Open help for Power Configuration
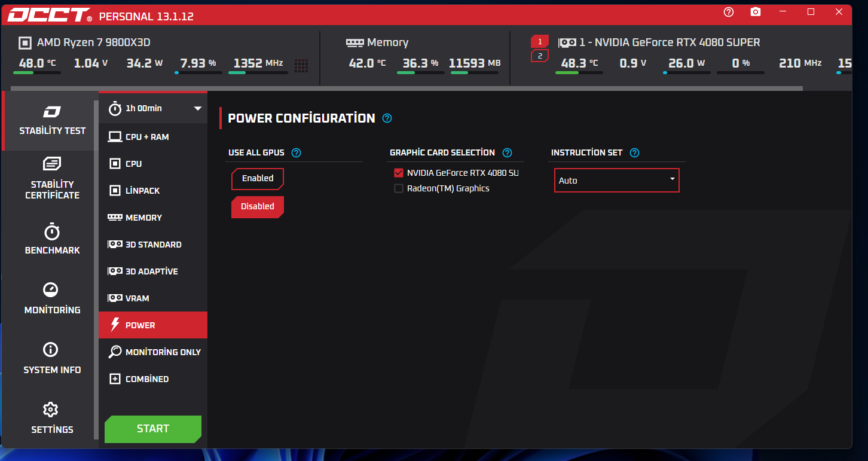The image size is (868, 461). point(387,118)
